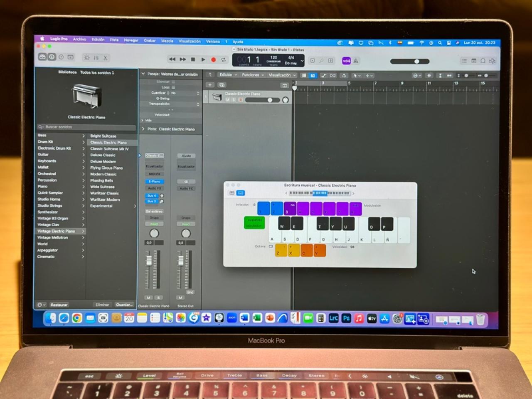Click the add track plus button
This screenshot has height=399, width=532.
[x=210, y=85]
